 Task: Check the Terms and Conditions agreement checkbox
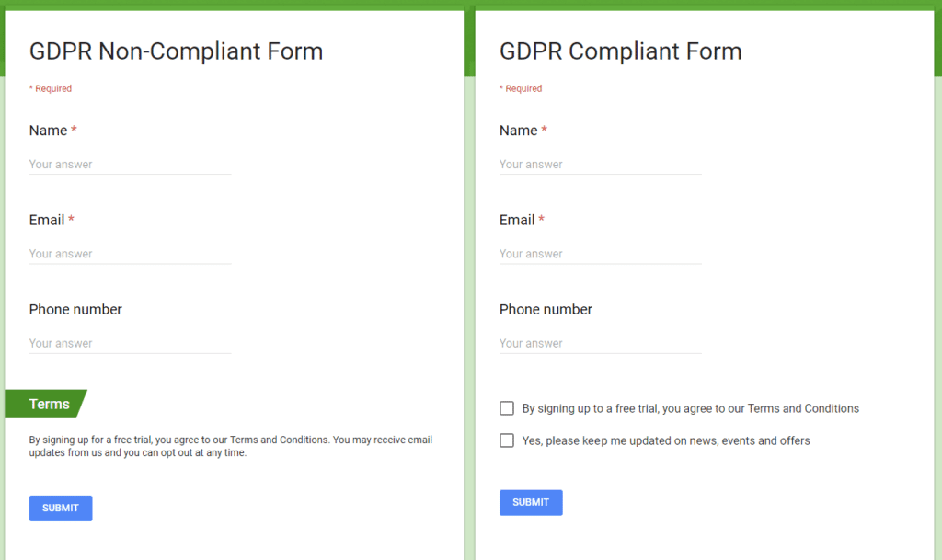pos(507,409)
